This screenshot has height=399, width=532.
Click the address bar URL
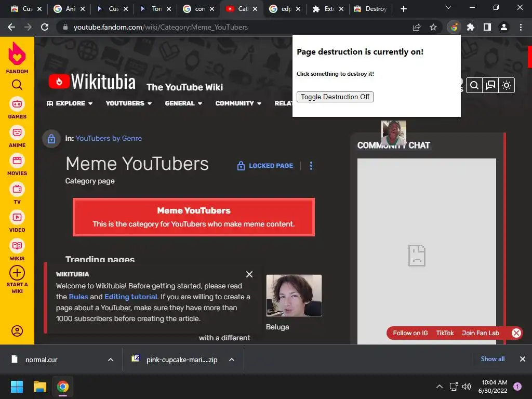coord(161,27)
